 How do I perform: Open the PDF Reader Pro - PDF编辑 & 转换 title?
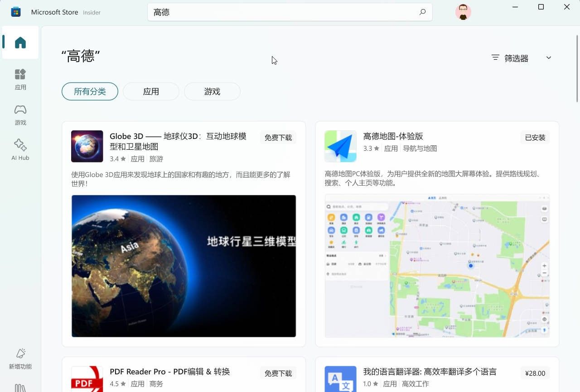(x=170, y=372)
